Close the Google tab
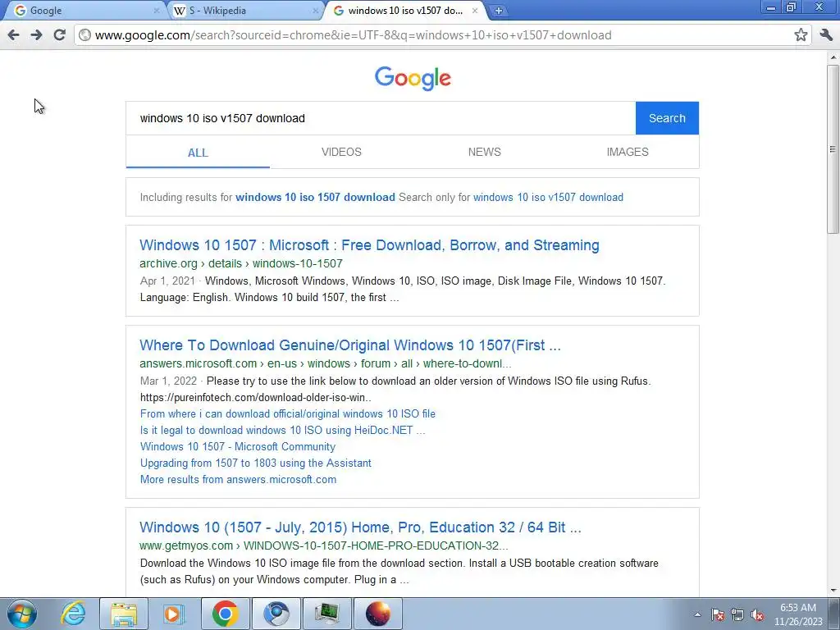 coord(157,10)
